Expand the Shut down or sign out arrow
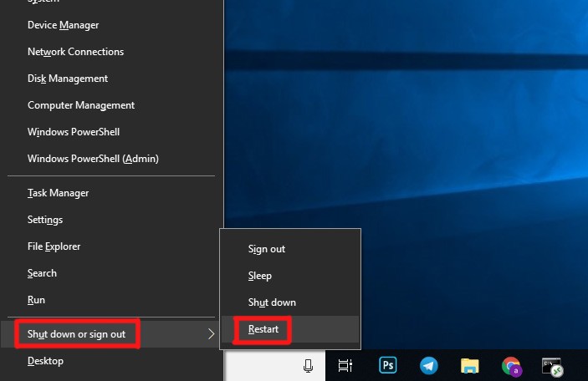The image size is (588, 381). click(x=212, y=334)
